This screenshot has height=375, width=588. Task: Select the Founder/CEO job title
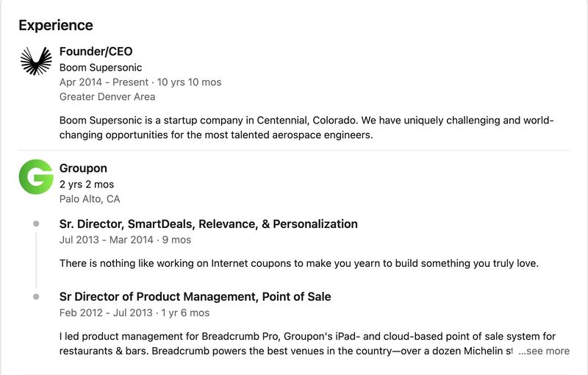(x=96, y=51)
